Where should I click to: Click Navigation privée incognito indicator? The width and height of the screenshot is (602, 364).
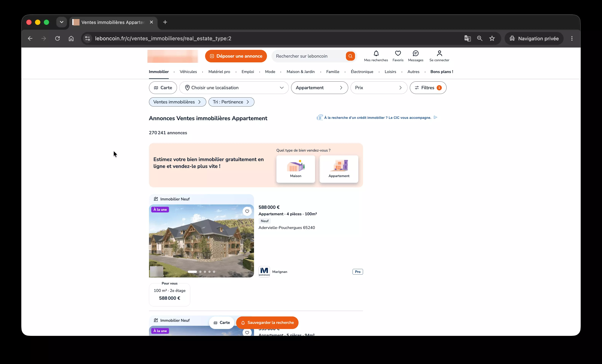pos(534,38)
